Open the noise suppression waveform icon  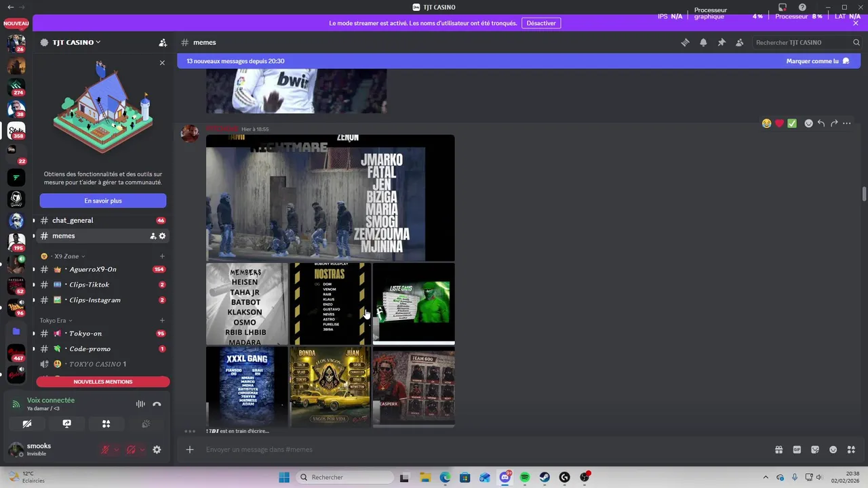pos(140,404)
